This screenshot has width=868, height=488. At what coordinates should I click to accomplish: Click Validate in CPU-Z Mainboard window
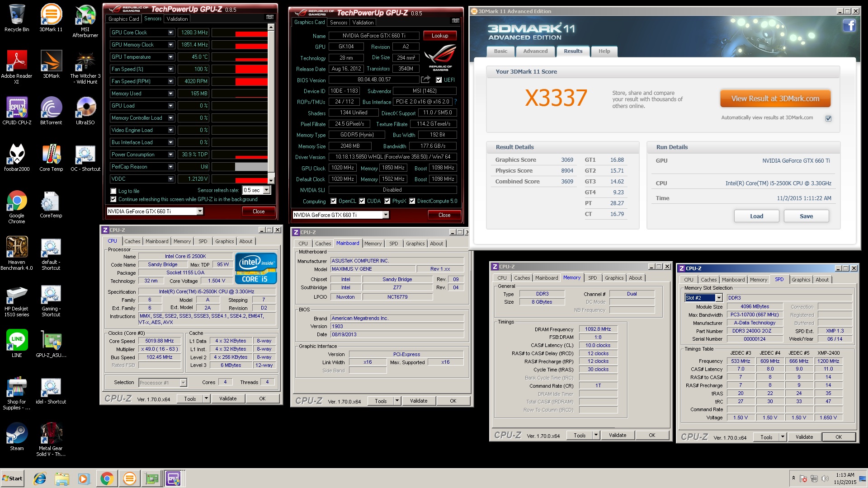click(418, 401)
